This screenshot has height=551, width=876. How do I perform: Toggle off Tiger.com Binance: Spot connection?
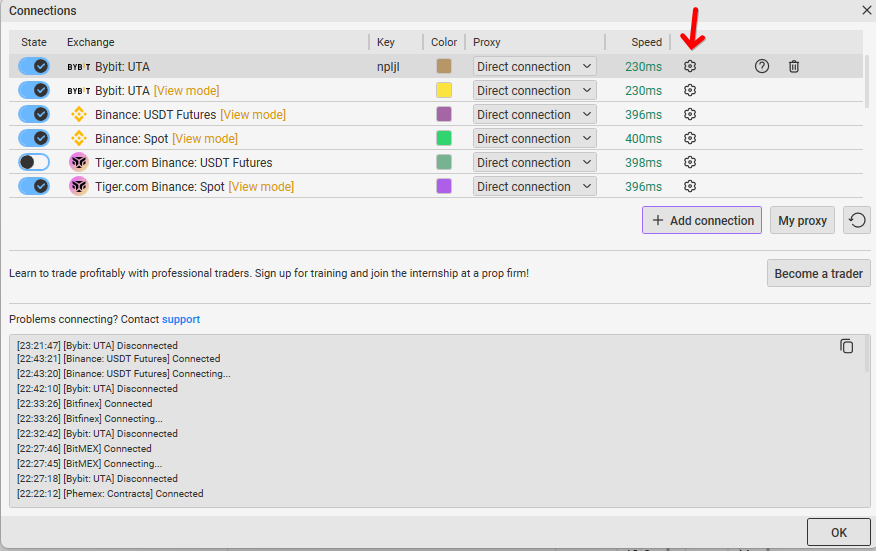34,187
